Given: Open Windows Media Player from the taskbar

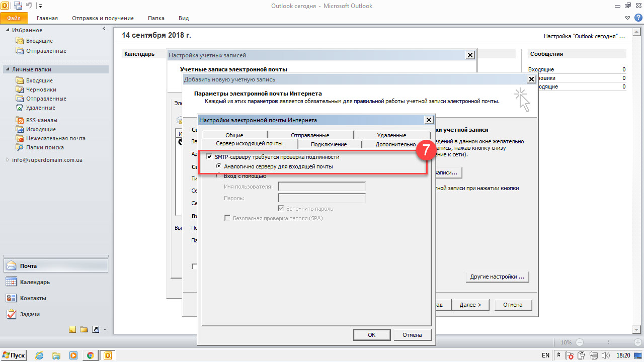Looking at the screenshot, I should (73, 355).
